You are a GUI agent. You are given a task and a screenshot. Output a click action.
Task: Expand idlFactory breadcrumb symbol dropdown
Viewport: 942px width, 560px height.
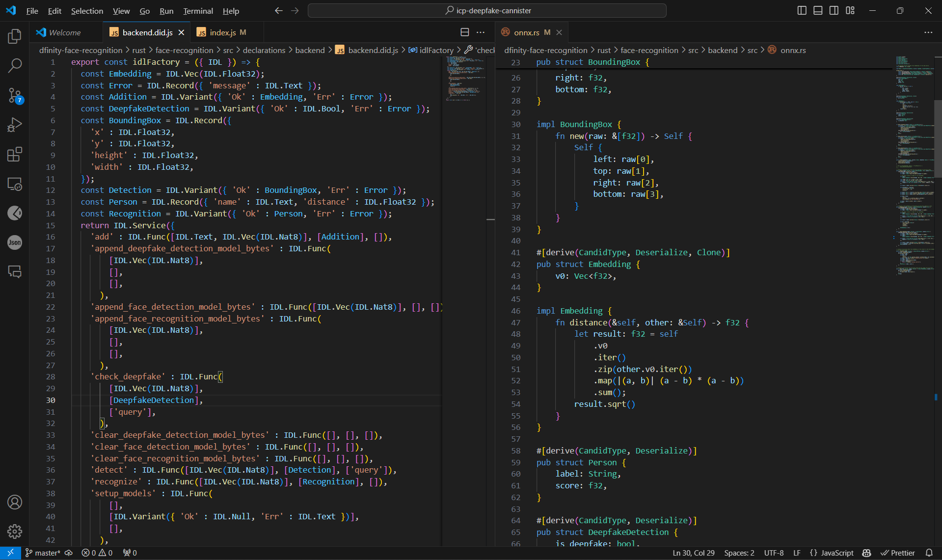click(x=436, y=50)
